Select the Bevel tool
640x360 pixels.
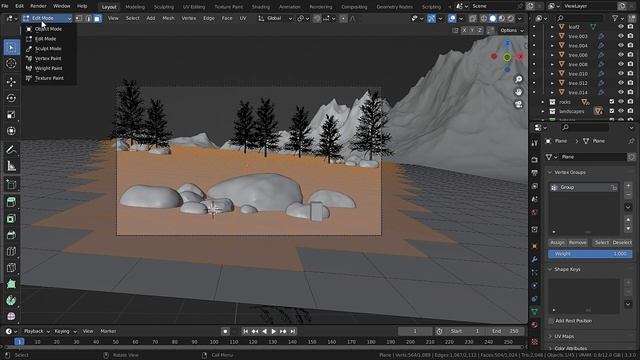point(11,235)
